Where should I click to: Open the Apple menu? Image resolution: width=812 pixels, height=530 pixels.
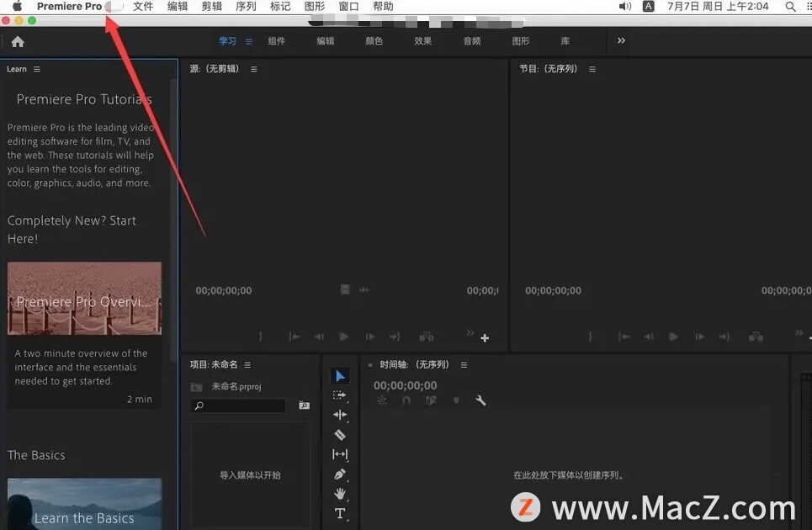point(17,6)
